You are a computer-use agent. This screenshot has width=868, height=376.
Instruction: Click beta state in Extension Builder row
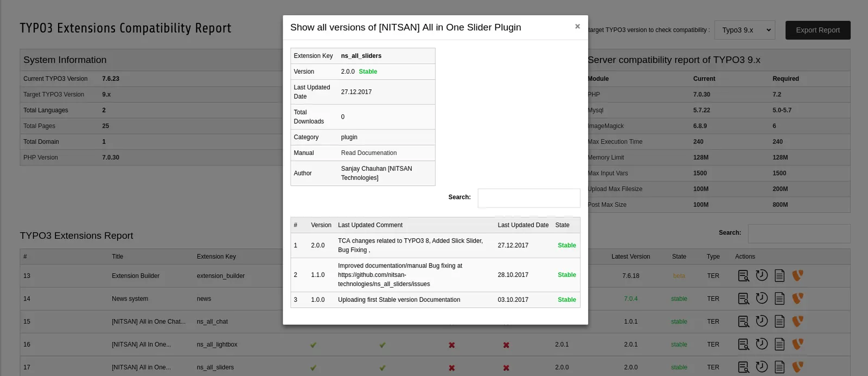(679, 276)
